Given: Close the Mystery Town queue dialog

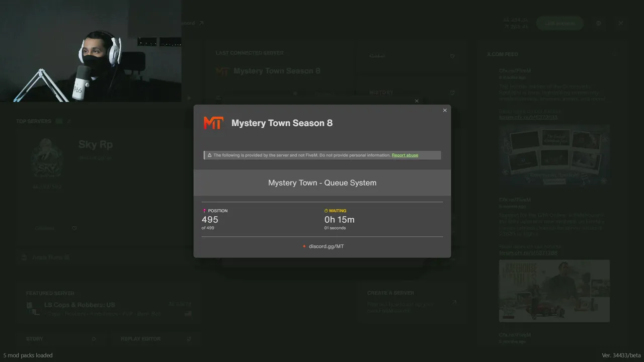Looking at the screenshot, I should coord(445,111).
